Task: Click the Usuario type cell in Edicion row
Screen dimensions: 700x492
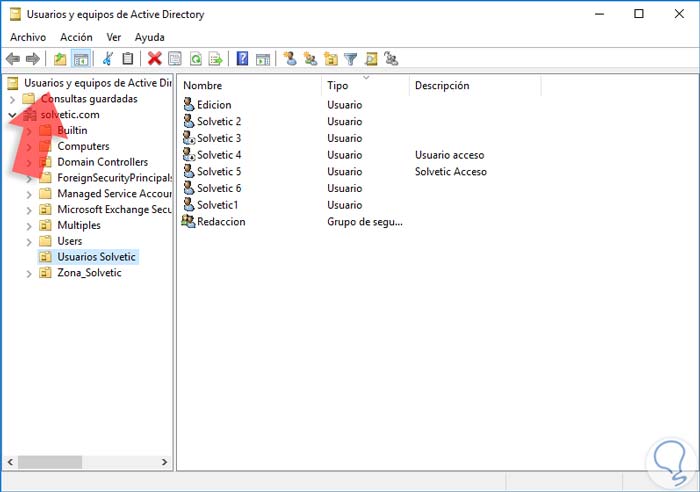Action: coord(344,104)
